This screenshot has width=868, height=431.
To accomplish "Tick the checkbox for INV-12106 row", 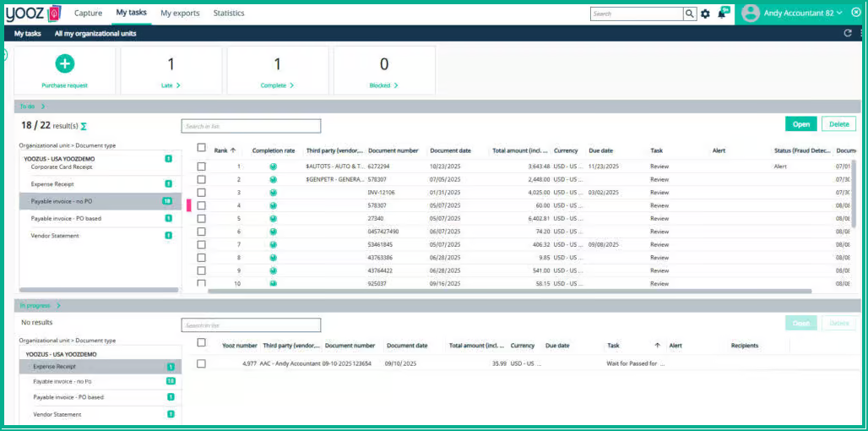I will click(202, 192).
